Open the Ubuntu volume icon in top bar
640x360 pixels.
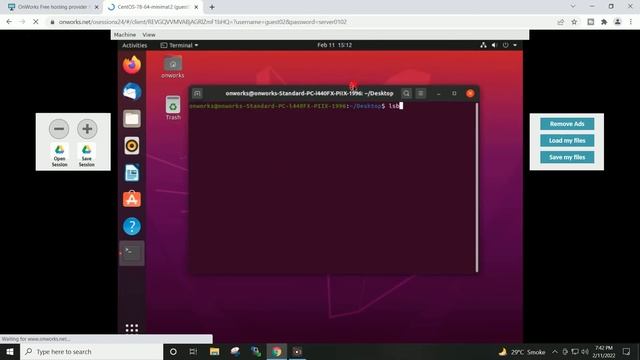[x=494, y=45]
